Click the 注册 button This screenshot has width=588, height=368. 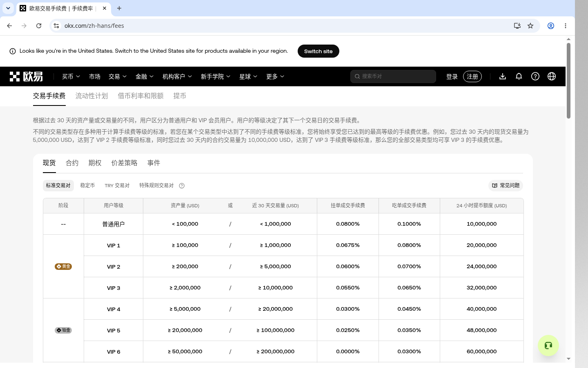pos(472,76)
